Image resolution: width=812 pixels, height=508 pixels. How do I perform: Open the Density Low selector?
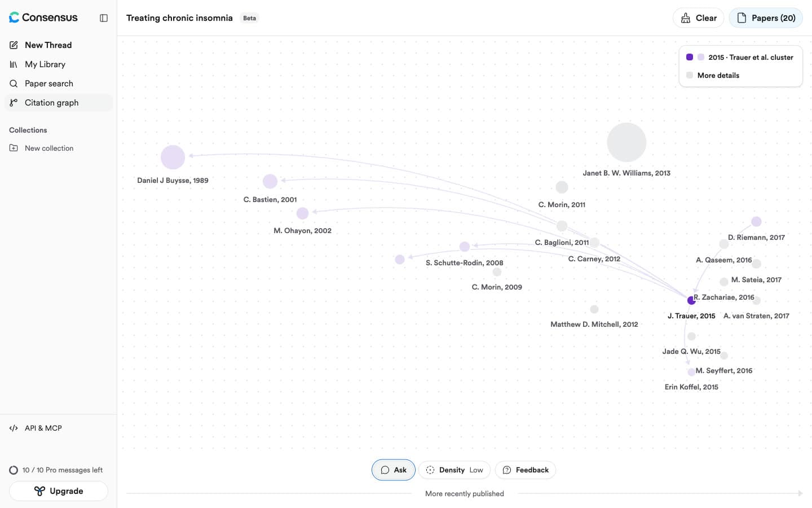click(454, 470)
